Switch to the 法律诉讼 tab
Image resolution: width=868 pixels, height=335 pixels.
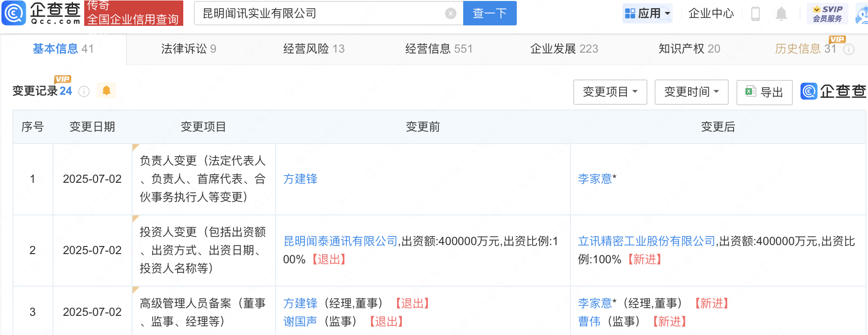(189, 49)
